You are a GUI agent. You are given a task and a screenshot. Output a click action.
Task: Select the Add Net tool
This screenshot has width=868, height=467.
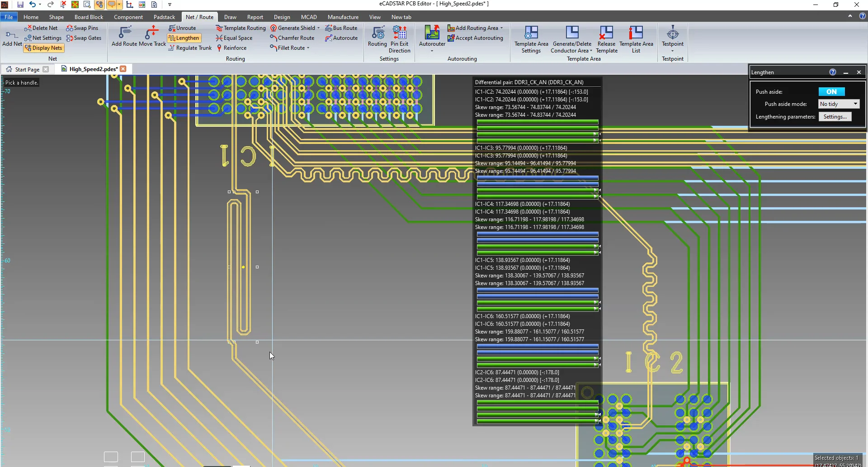(12, 38)
